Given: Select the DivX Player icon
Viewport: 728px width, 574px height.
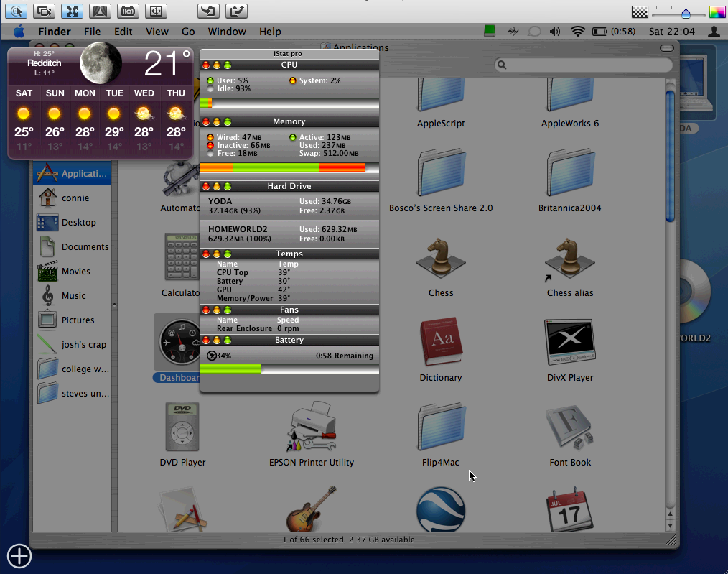Looking at the screenshot, I should [570, 342].
